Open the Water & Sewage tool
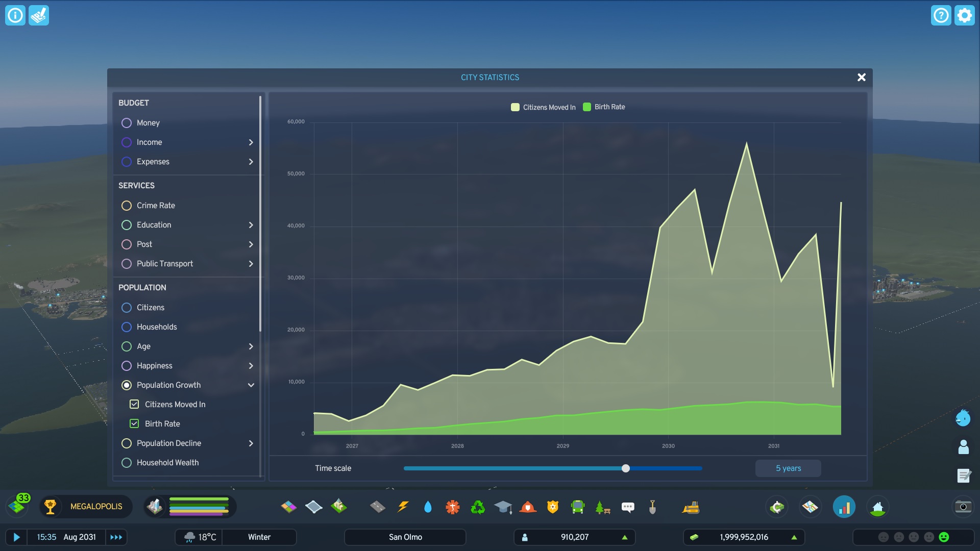Screen dimensions: 980x551 428,507
